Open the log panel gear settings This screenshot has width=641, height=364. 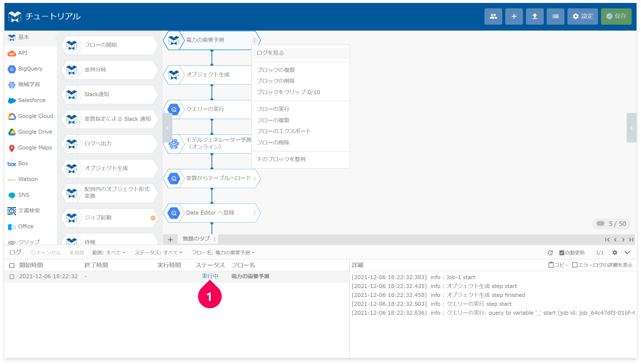[615, 253]
